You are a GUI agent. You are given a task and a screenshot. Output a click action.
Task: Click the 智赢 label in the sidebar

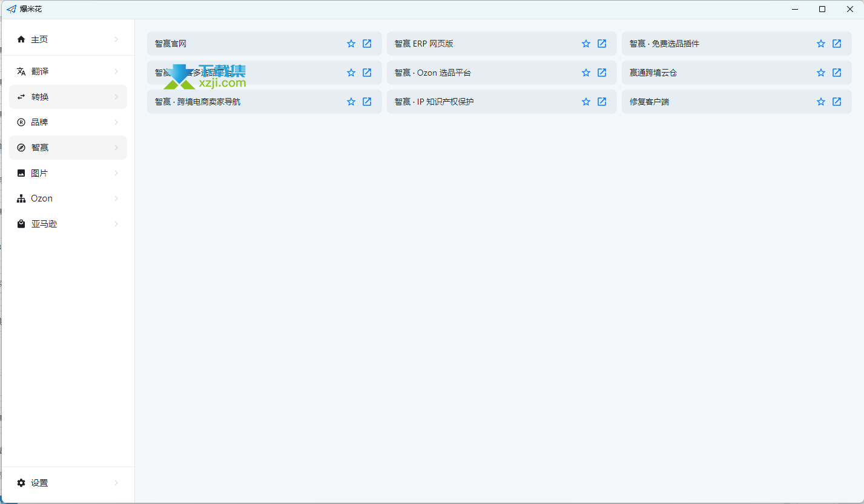pyautogui.click(x=39, y=148)
